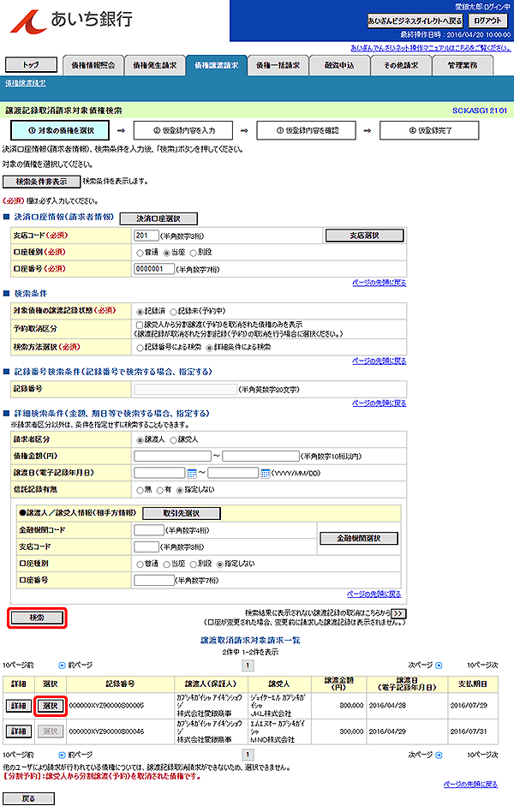Select 別段 for 決済口座 口座種別
514x812 pixels.
pos(194,253)
